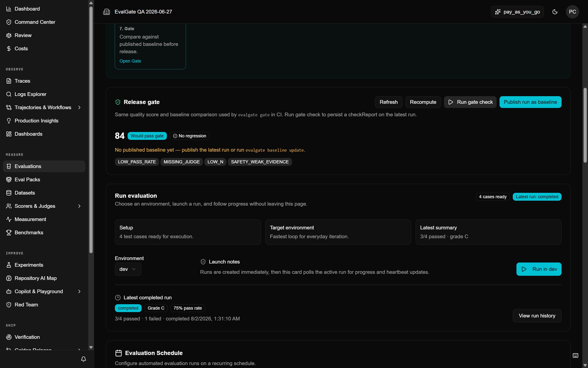Open Evaluations in the sidebar
The image size is (588, 368).
(x=44, y=166)
